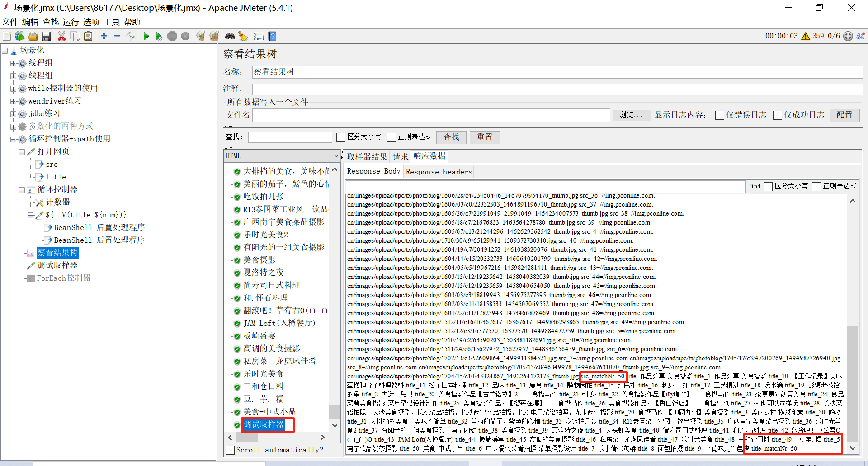Screen dimensions: 868x466
Task: View the error log via the warning triangle icon
Action: tap(806, 36)
